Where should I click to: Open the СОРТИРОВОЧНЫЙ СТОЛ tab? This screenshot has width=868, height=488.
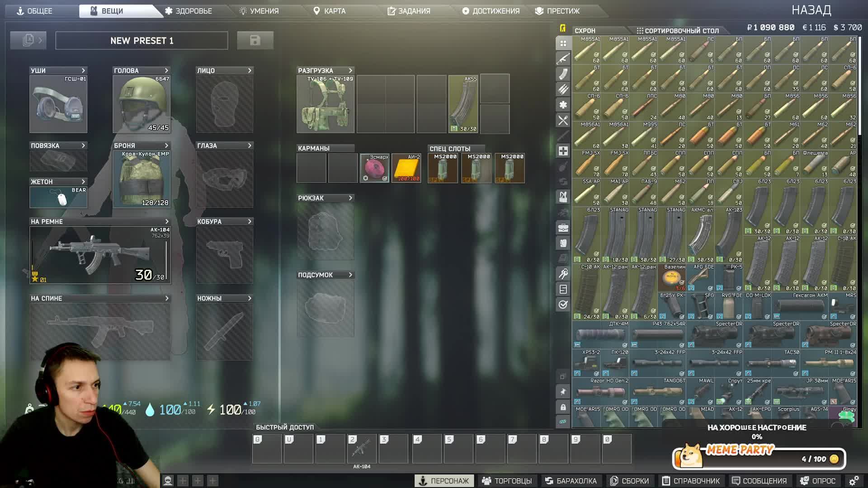677,31
